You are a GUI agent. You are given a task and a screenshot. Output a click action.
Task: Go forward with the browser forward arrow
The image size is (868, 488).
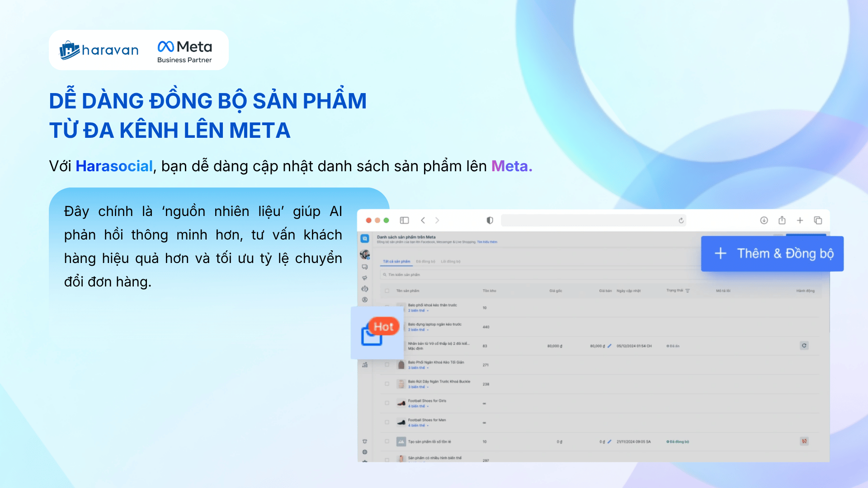point(437,221)
